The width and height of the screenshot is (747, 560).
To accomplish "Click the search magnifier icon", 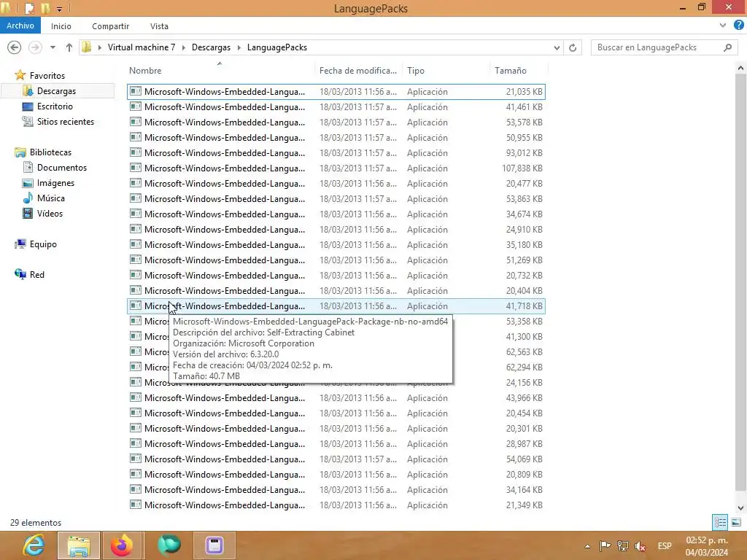I will [727, 47].
